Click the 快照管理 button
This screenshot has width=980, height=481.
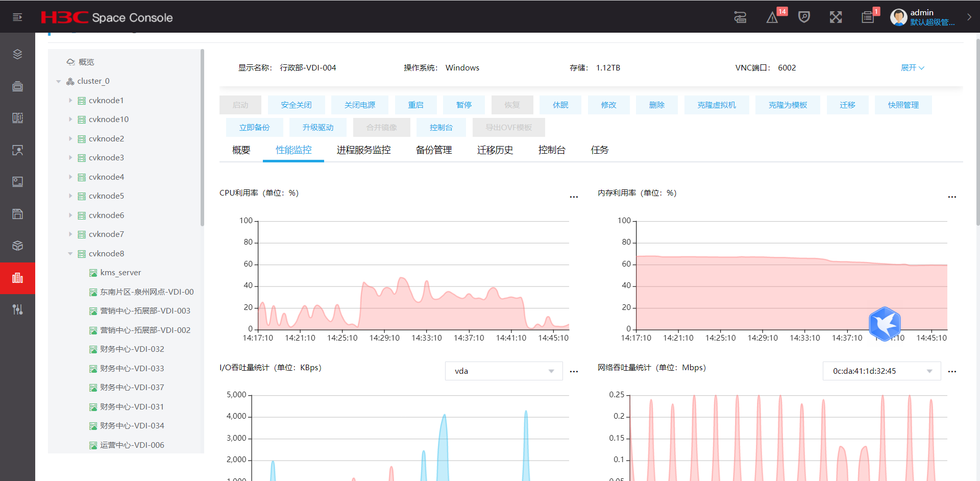(x=903, y=105)
